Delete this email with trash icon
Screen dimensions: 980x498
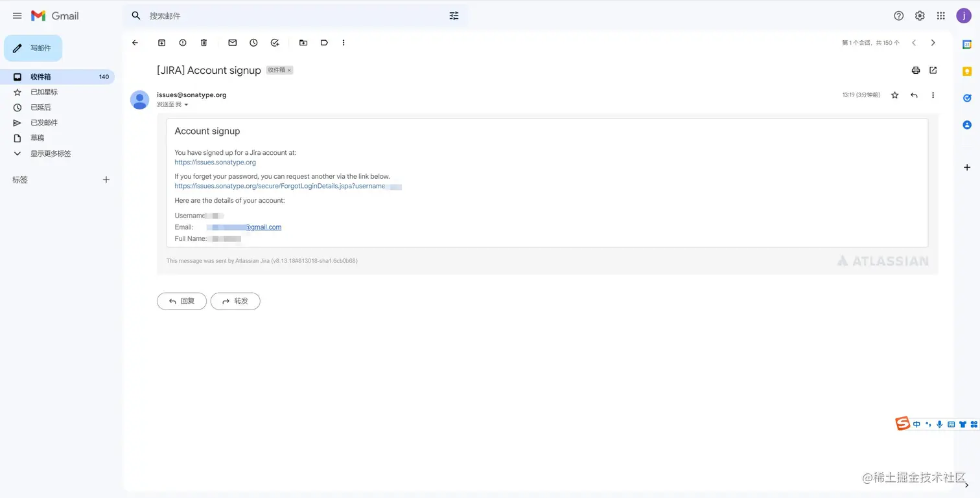pyautogui.click(x=204, y=43)
